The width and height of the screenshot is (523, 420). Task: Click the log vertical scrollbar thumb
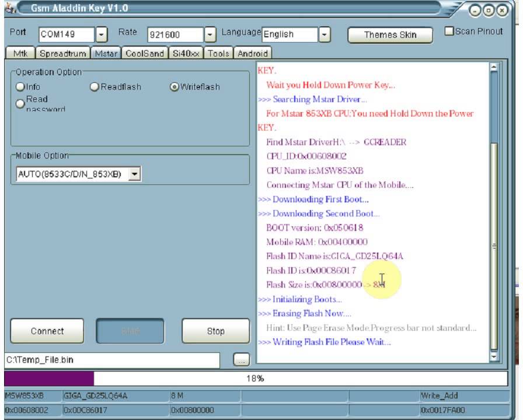[x=494, y=247]
